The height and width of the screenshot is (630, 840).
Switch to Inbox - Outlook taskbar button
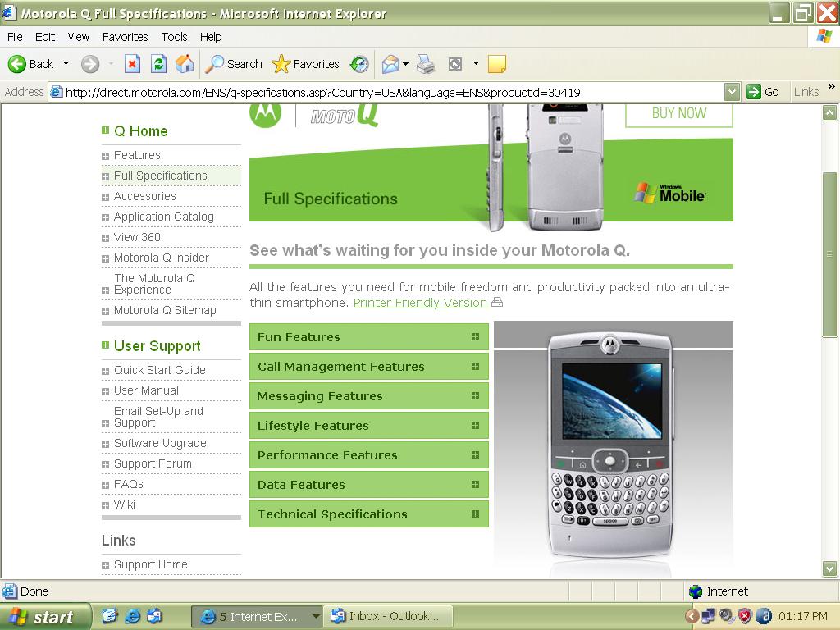(x=390, y=617)
